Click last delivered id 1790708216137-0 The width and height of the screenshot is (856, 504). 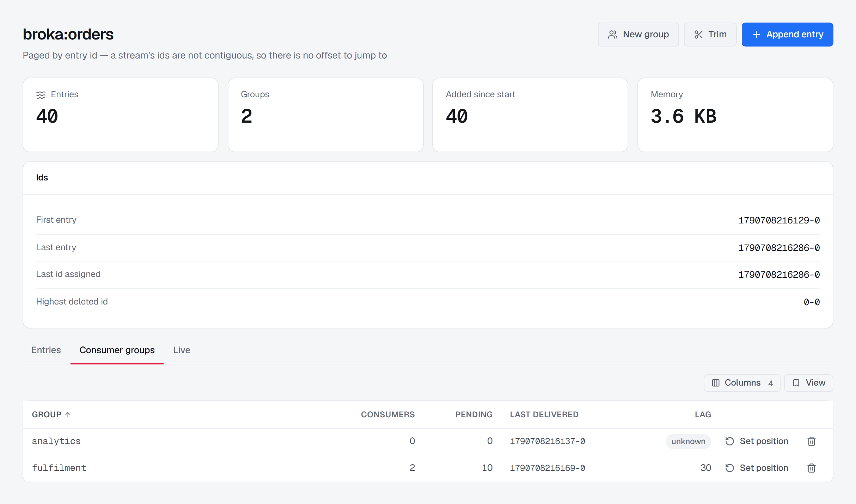click(548, 441)
